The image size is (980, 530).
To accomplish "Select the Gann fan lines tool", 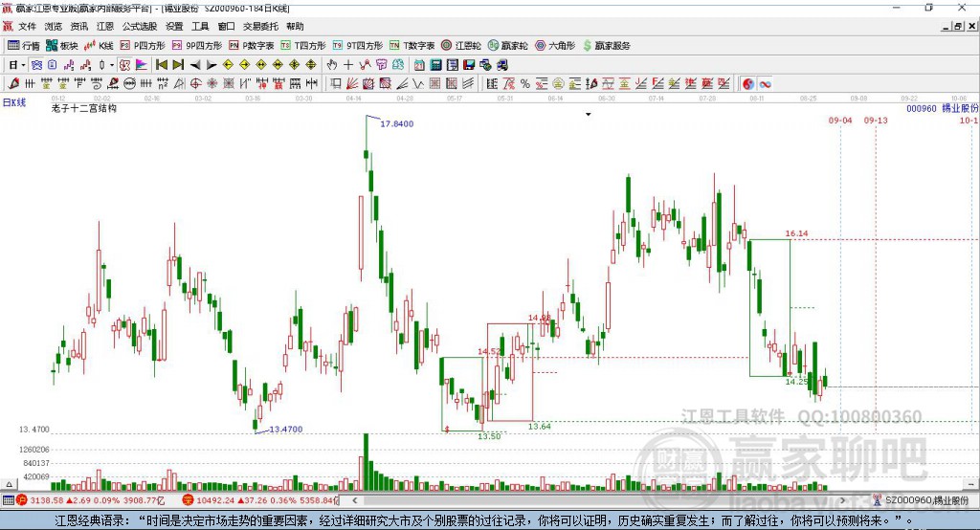I will 352,84.
